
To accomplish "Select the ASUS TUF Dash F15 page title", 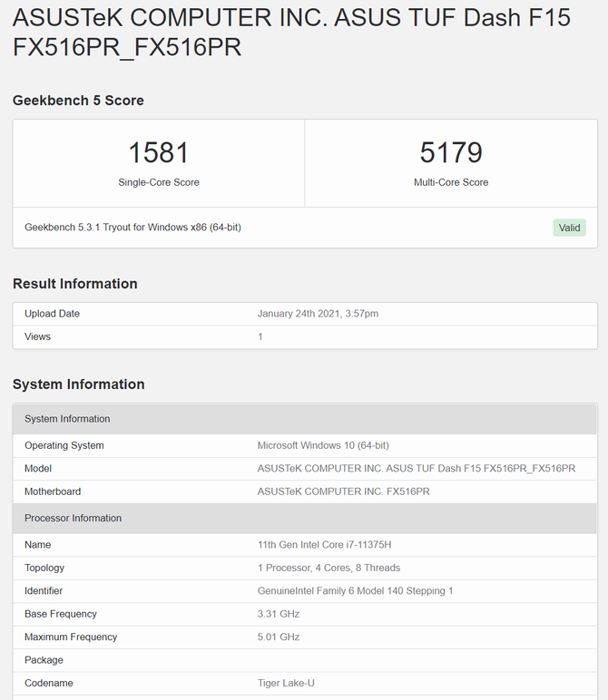I will point(291,33).
